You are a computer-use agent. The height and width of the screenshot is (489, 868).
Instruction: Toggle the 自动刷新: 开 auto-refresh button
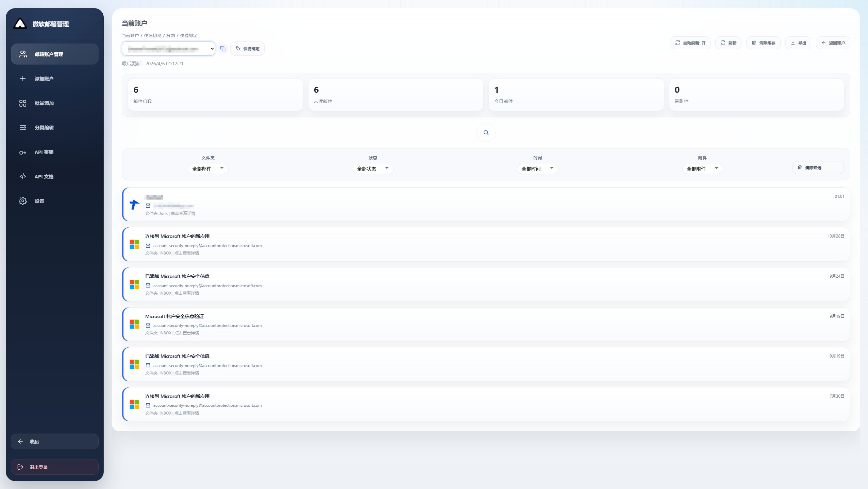click(x=690, y=43)
